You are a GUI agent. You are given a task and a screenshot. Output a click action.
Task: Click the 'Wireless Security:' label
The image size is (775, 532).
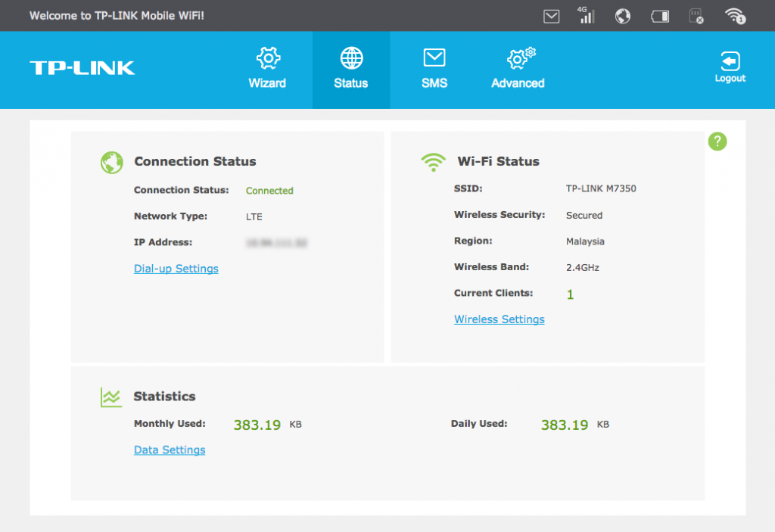[x=500, y=215]
